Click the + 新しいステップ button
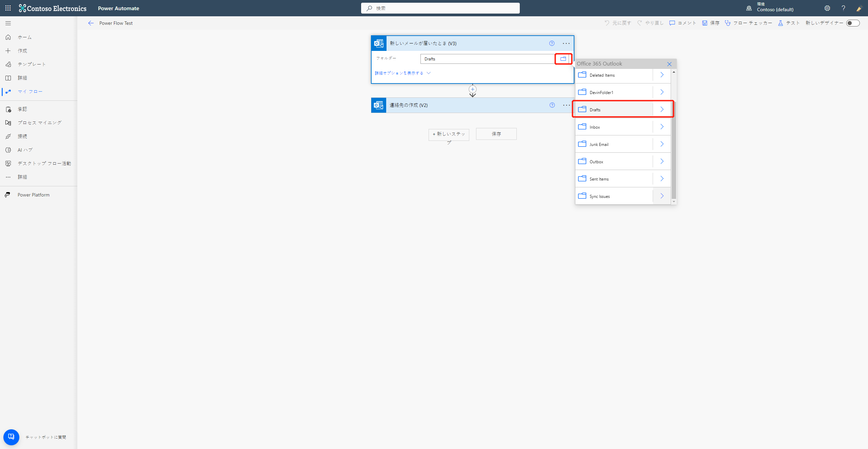 pyautogui.click(x=449, y=134)
